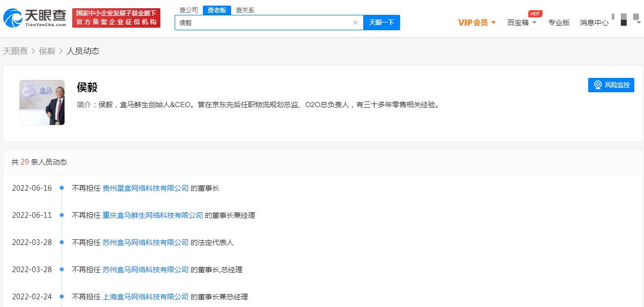Click the national fund banner 官方备案企业征信机构
The height and width of the screenshot is (307, 644).
116,18
